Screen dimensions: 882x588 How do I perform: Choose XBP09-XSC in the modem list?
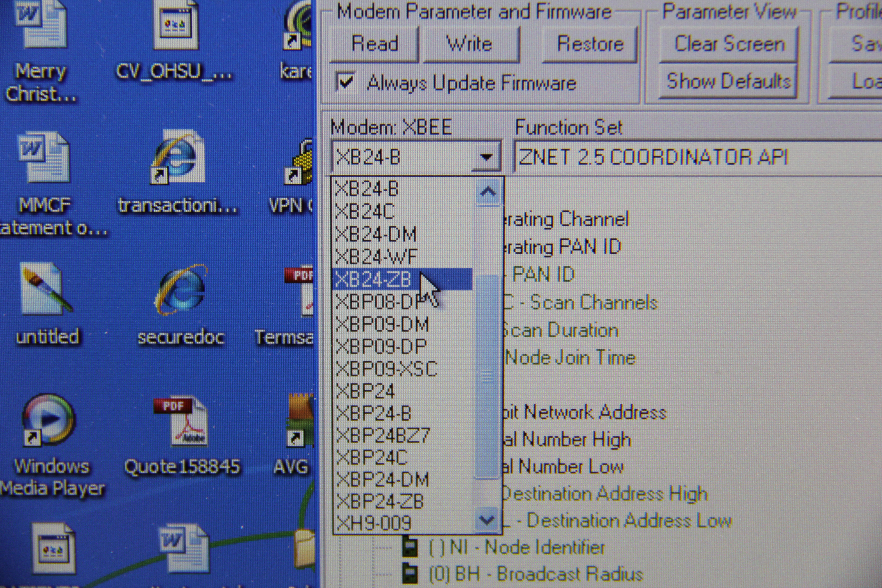click(403, 369)
